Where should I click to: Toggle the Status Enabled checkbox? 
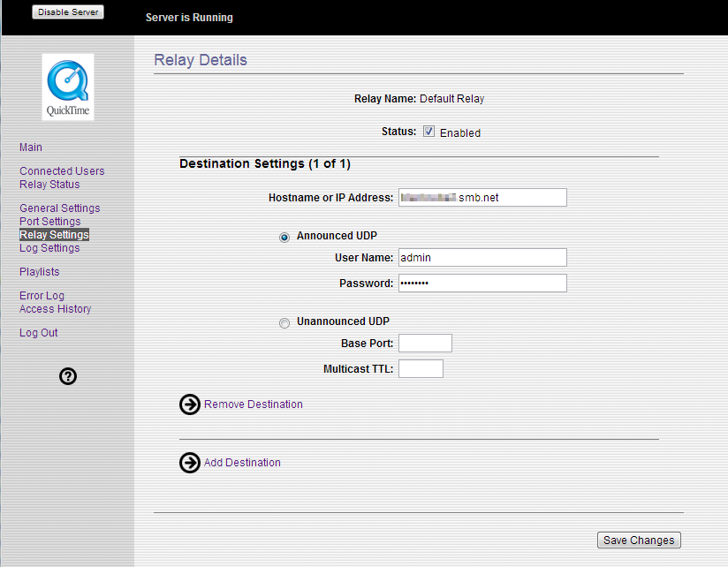[428, 132]
